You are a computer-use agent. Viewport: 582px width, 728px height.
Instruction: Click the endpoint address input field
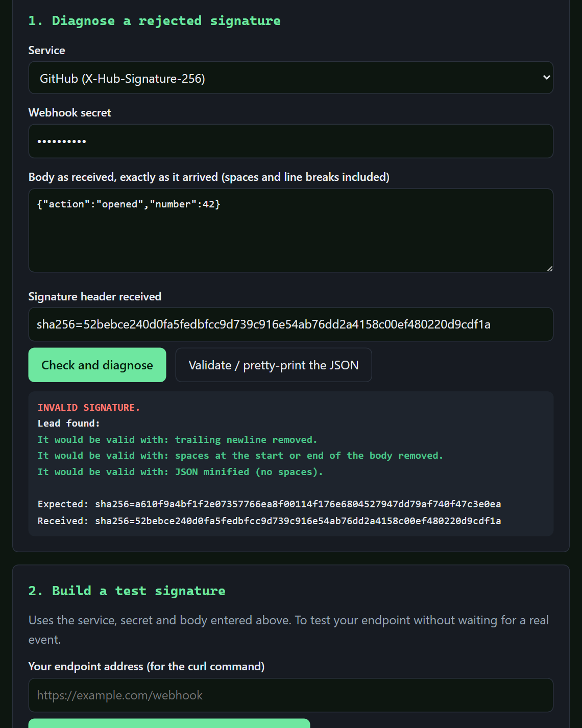tap(290, 695)
